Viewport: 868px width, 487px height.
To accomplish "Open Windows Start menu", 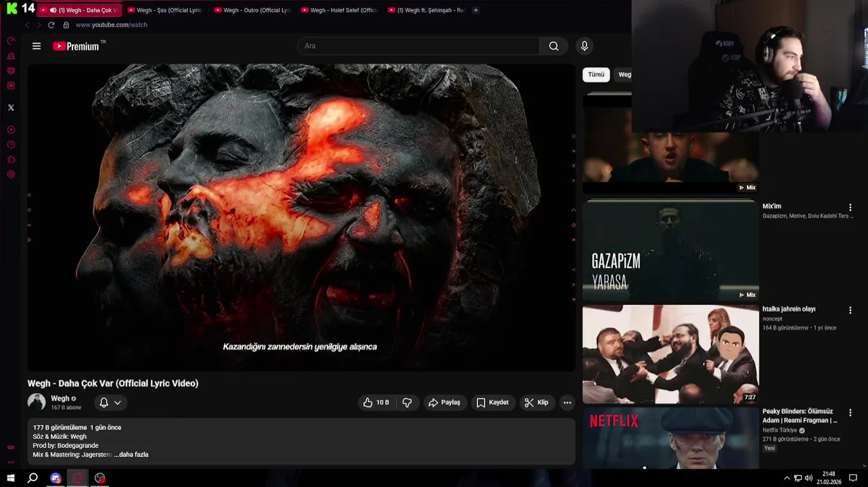I will click(11, 478).
